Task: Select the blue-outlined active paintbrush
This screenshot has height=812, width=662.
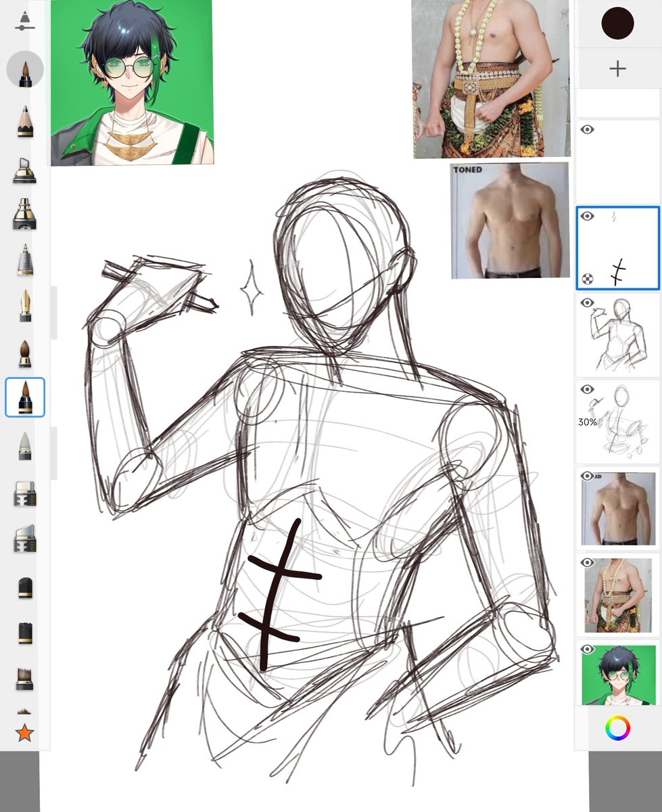Action: click(25, 397)
